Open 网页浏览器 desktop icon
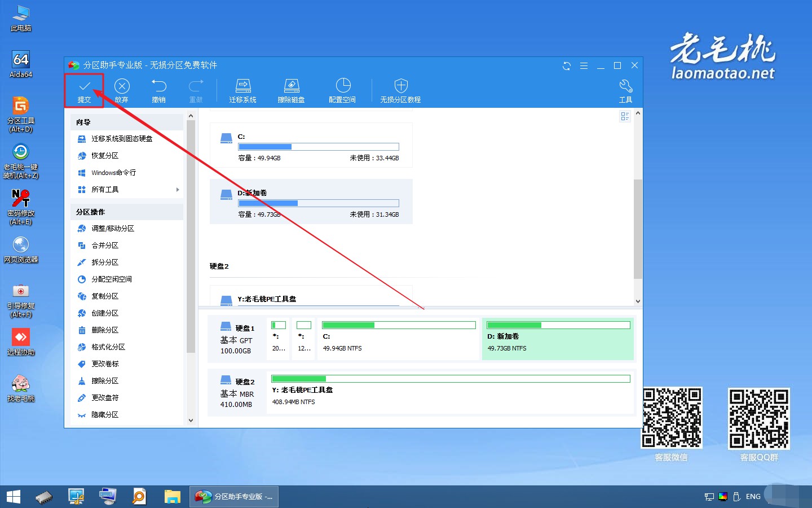This screenshot has height=508, width=812. pos(21,249)
